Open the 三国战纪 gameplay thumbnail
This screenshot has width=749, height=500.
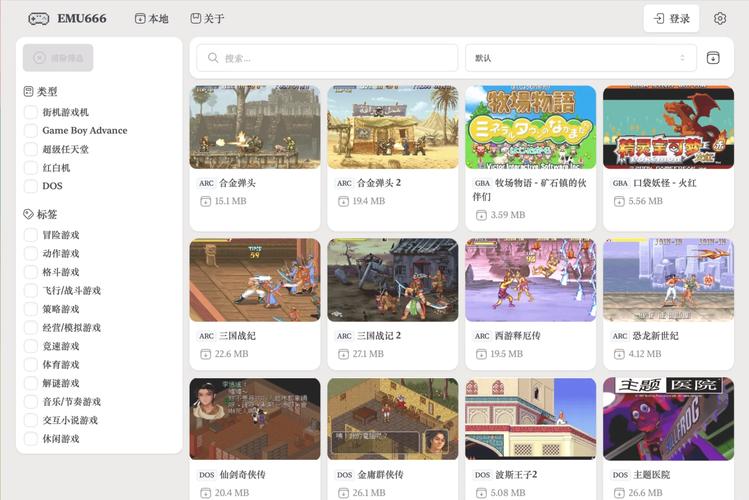[255, 280]
